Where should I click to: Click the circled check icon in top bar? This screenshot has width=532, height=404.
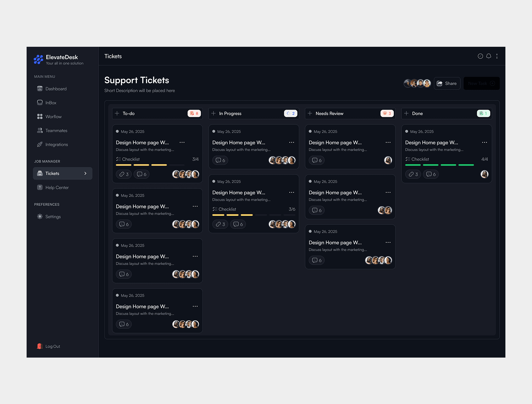480,56
